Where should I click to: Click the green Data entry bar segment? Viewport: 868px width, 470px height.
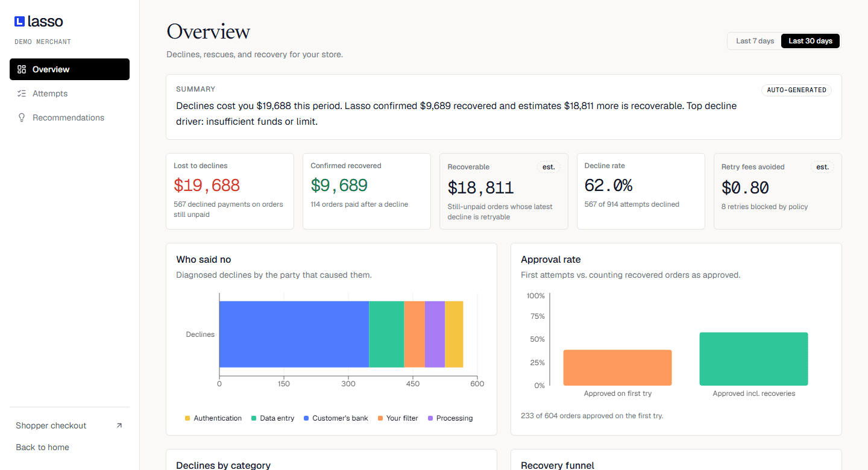pos(386,334)
